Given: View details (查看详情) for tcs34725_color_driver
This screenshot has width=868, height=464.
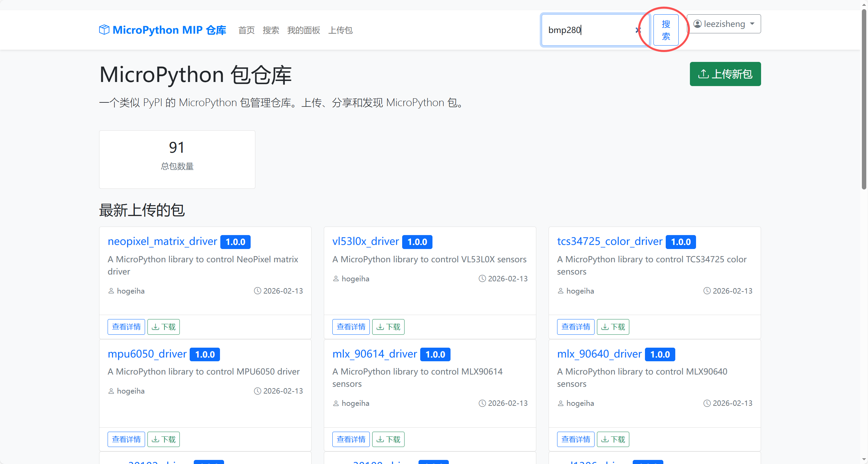Looking at the screenshot, I should pyautogui.click(x=576, y=327).
